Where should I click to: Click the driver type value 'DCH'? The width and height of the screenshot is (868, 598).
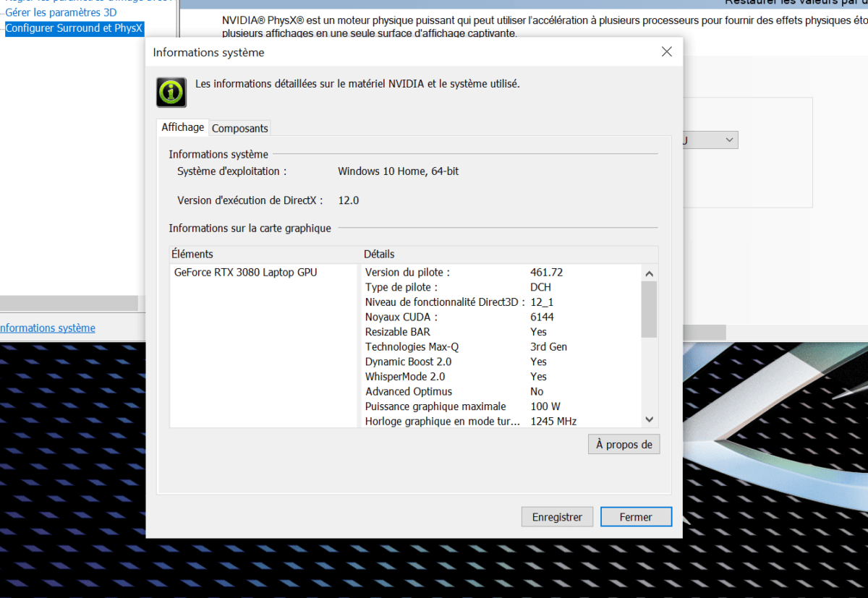[541, 287]
